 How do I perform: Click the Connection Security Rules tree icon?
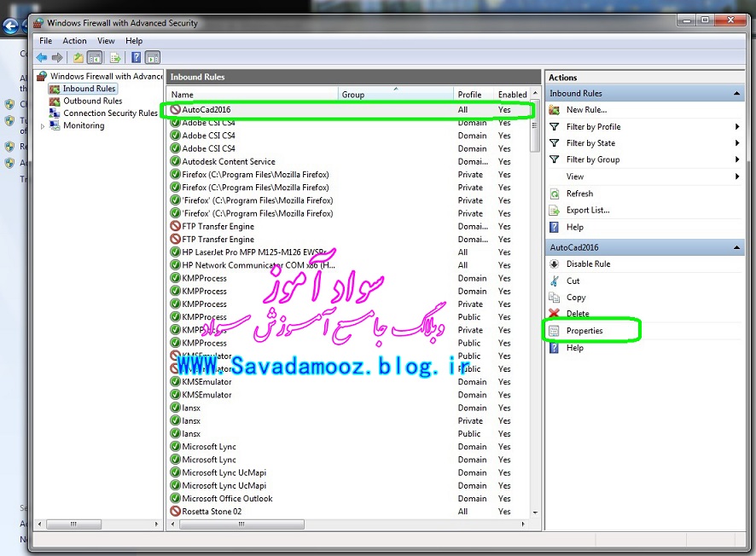[55, 113]
